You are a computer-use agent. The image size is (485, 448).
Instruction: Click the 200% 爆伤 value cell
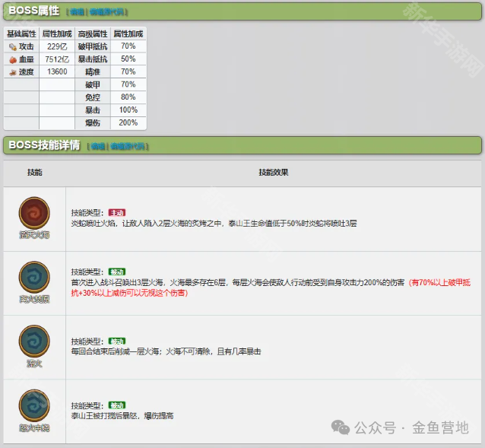click(x=128, y=122)
